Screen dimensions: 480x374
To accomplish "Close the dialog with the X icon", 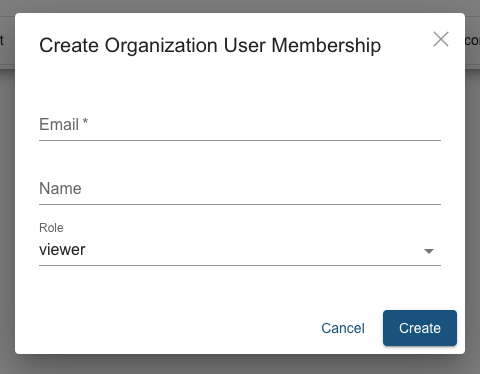I will [441, 39].
